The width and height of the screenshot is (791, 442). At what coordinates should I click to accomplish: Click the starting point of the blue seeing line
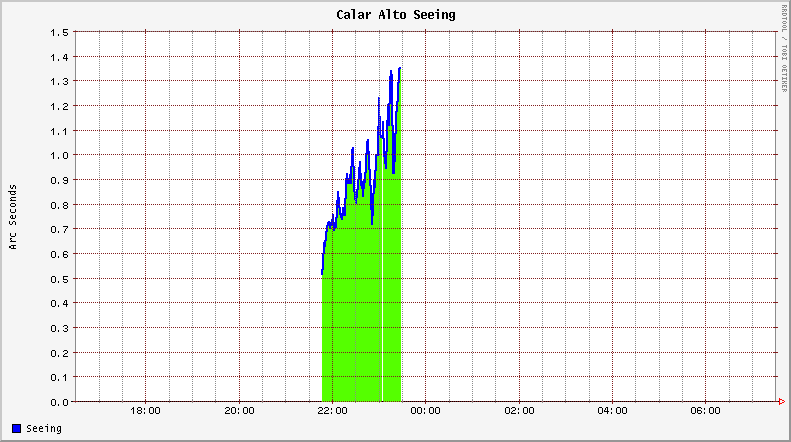tap(322, 272)
